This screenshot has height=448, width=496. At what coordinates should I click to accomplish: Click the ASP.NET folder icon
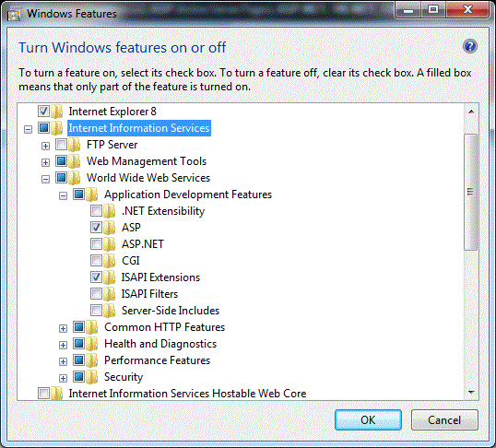pyautogui.click(x=110, y=244)
